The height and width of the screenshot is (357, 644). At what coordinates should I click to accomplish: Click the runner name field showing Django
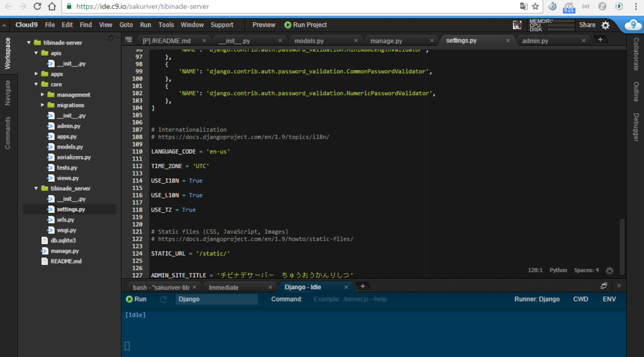tap(216, 299)
